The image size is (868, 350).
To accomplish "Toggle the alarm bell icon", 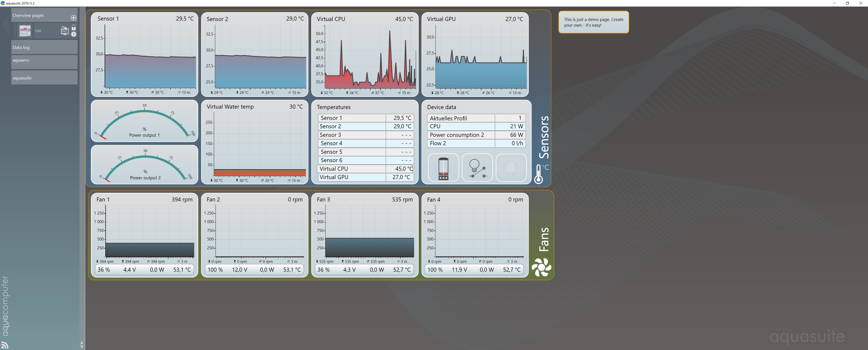I will pos(511,168).
